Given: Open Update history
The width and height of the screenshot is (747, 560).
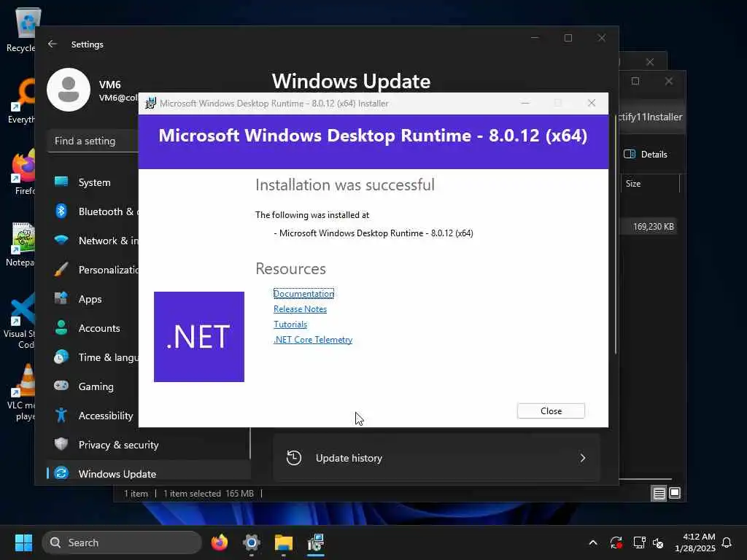Looking at the screenshot, I should [436, 458].
